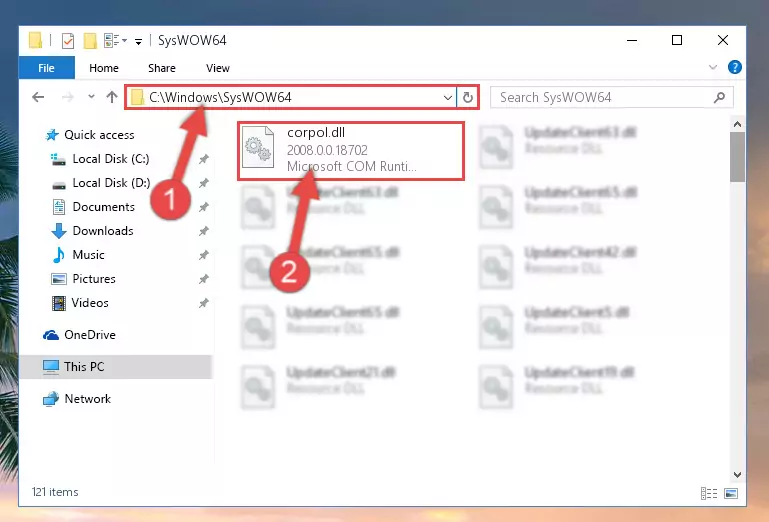Screen dimensions: 769x522
Task: Open the Customize Quick Access Toolbar dropdown arrow
Action: (x=139, y=42)
